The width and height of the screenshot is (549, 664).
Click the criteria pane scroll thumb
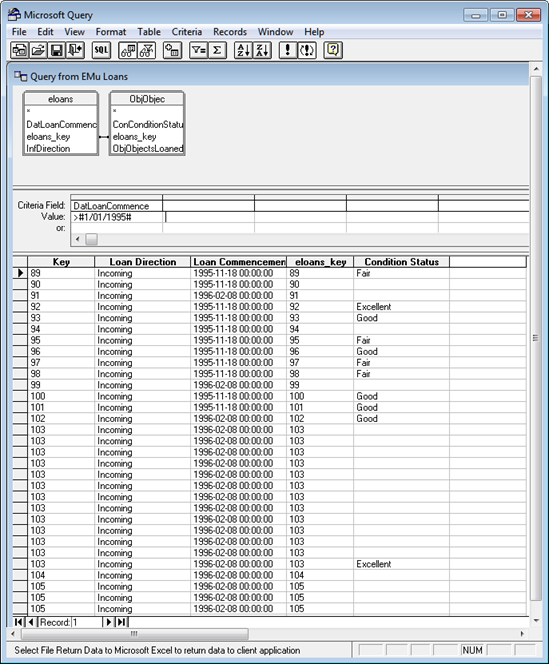(92, 239)
